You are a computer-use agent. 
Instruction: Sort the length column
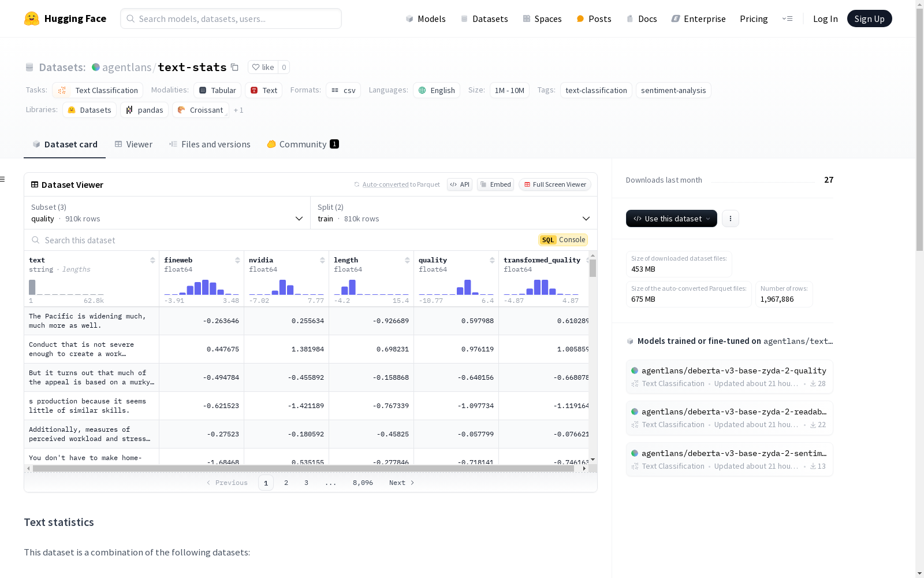[x=407, y=260]
